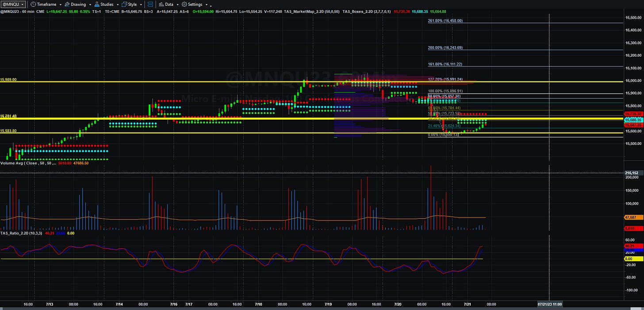This screenshot has width=644, height=310.
Task: Click the Settings gear icon
Action: point(184,4)
